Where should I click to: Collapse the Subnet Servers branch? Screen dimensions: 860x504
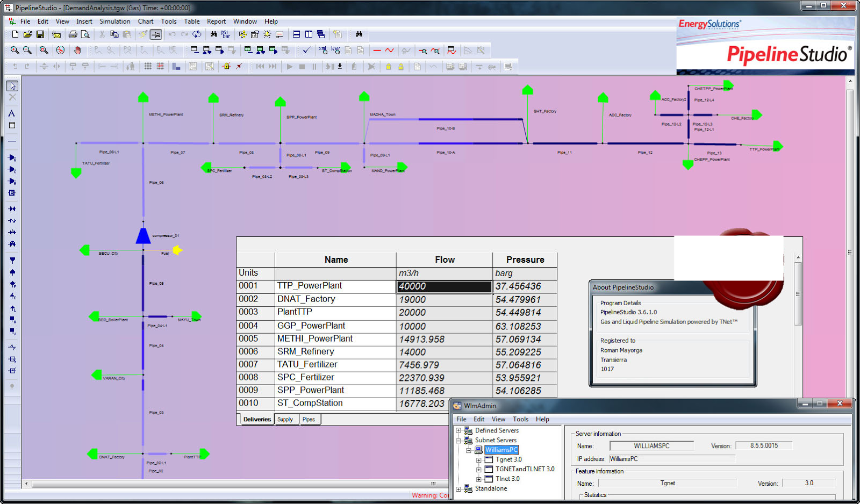coord(458,440)
